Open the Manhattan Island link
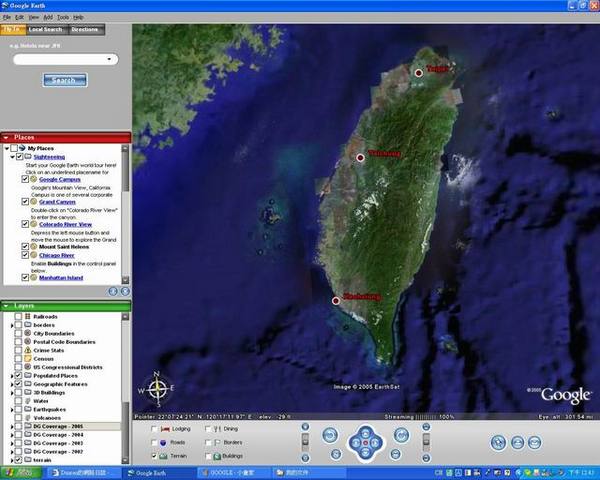The width and height of the screenshot is (600, 480). 61,278
